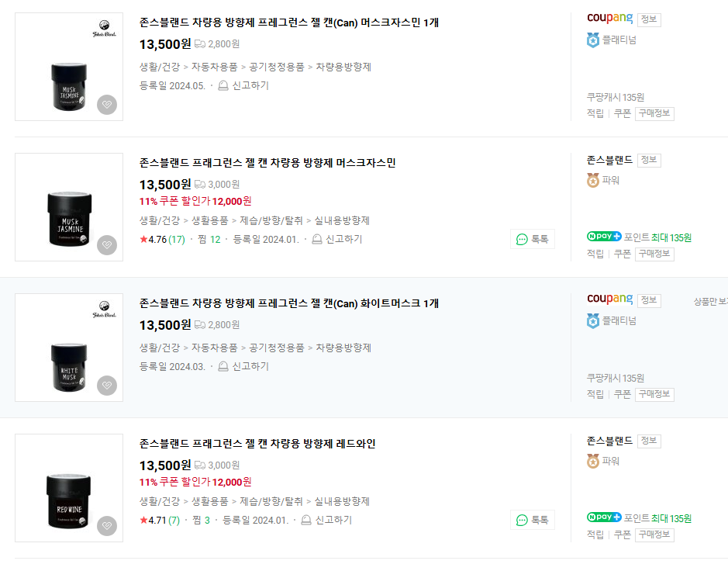Open 구매정보 dropdown for first Coupang listing
728x571 pixels.
[x=654, y=113]
